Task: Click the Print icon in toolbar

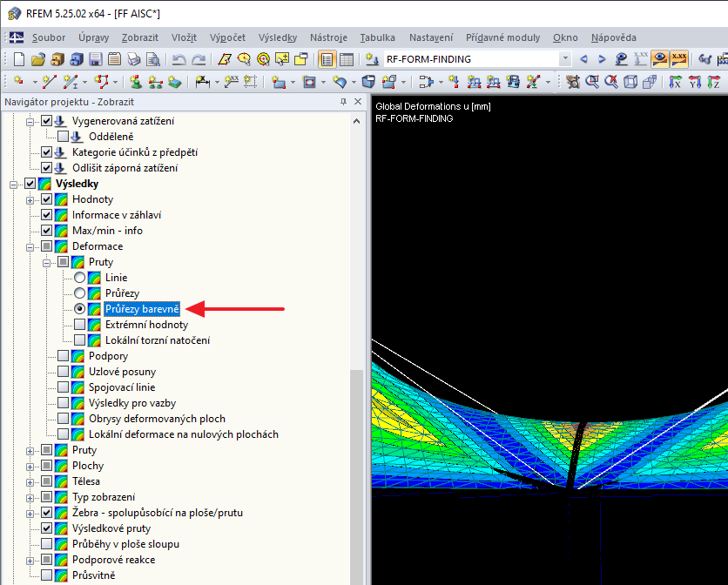Action: tap(134, 59)
